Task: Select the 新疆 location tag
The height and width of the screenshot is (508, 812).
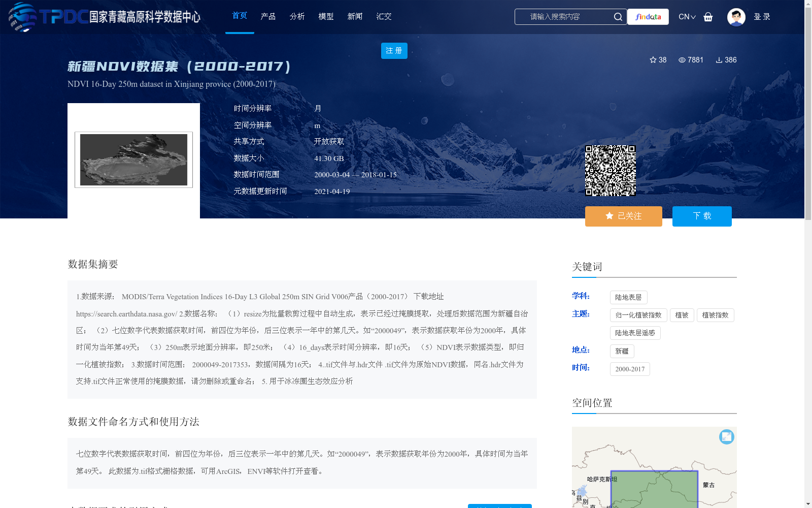Action: (x=622, y=351)
